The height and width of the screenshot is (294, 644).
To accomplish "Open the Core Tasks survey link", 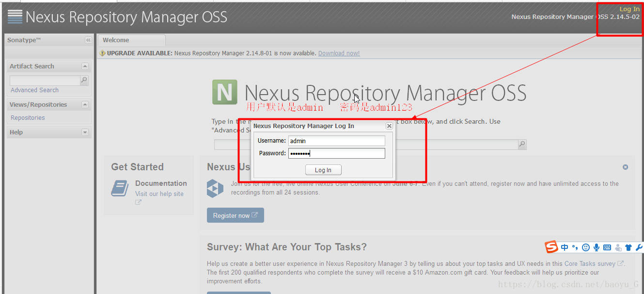I will click(590, 263).
